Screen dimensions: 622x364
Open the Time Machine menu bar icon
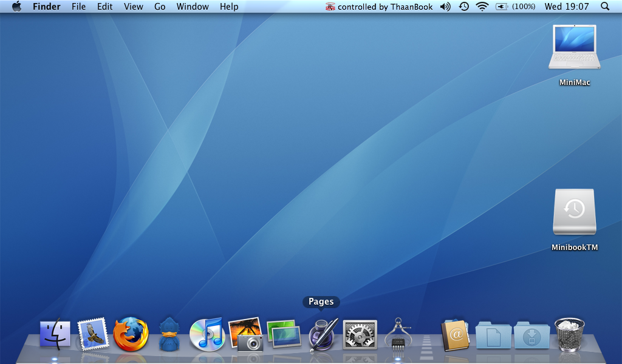point(463,6)
